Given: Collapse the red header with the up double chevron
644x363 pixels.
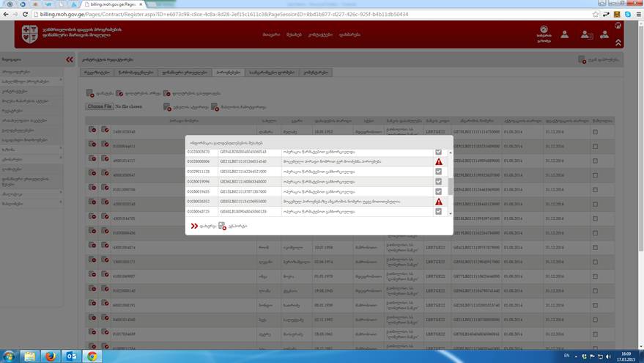Looking at the screenshot, I should click(619, 43).
